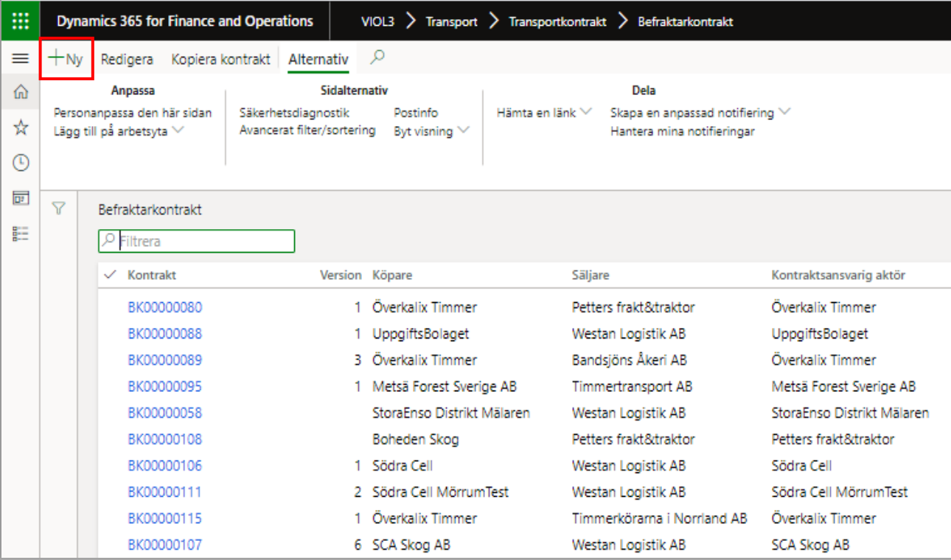Click into the Filtrera input field
The image size is (951, 560).
(196, 241)
